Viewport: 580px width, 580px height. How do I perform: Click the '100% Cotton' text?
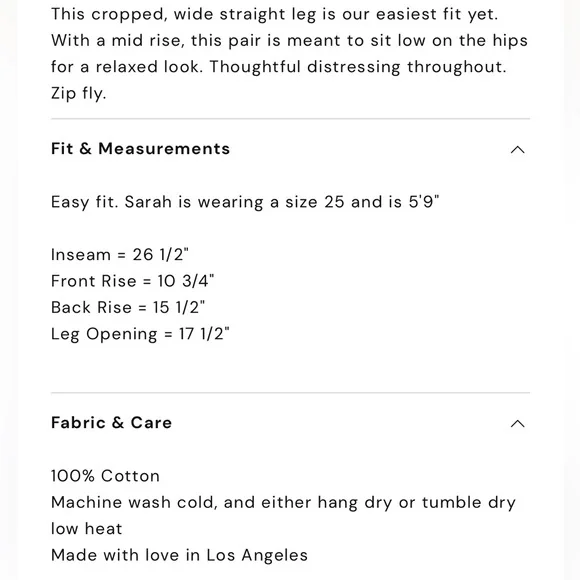point(105,476)
